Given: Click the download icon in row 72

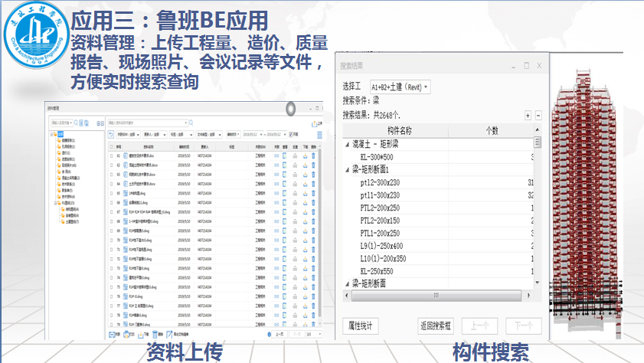Looking at the screenshot, I should click(306, 259).
